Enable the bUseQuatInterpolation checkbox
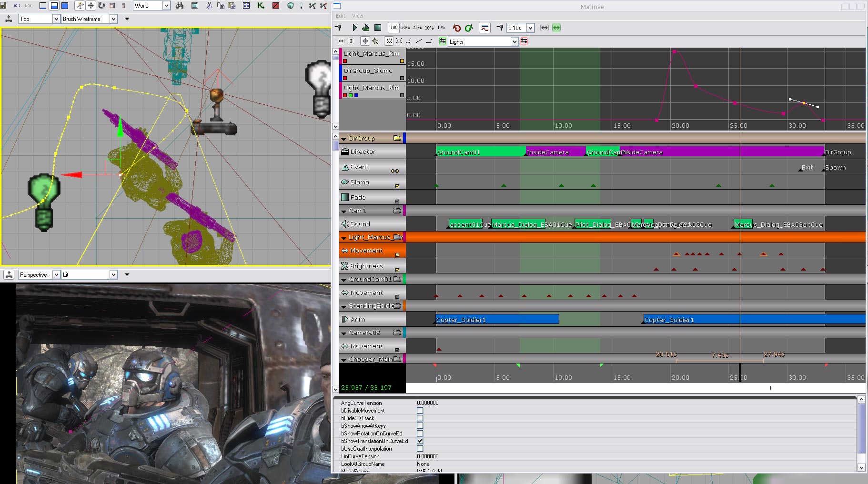This screenshot has height=484, width=868. [420, 449]
